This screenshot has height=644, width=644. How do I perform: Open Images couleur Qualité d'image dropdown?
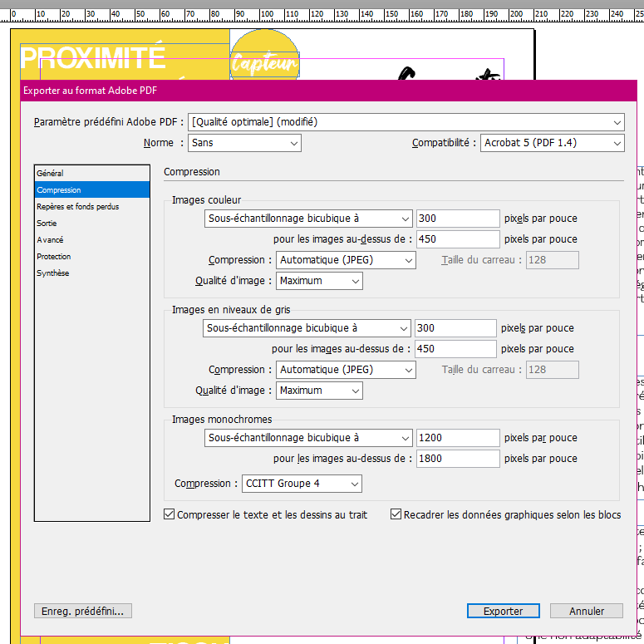[x=319, y=281]
